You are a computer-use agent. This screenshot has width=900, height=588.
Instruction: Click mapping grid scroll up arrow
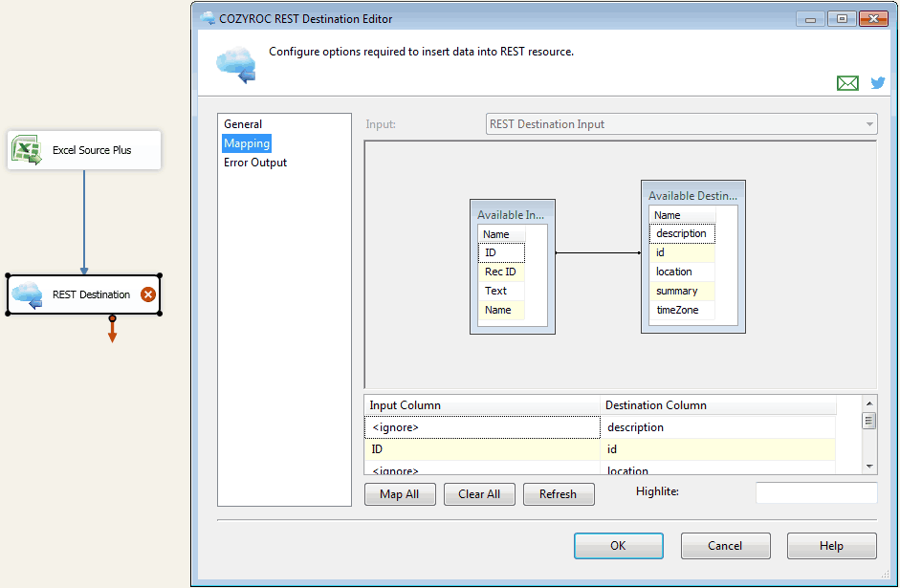869,403
